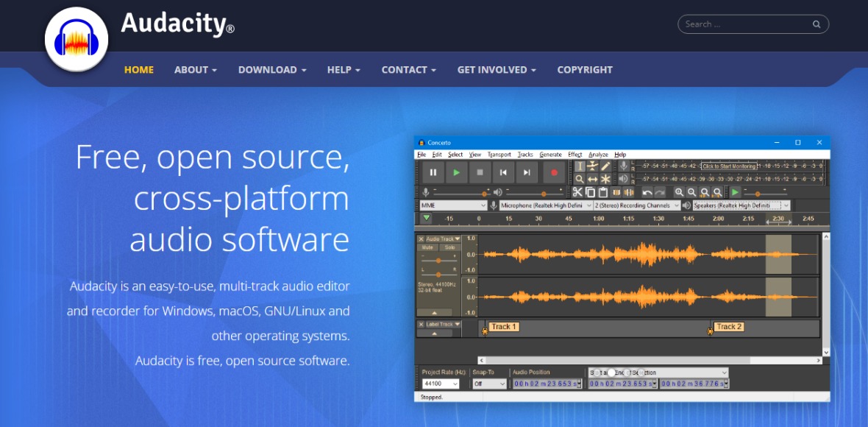The image size is (868, 427).
Task: Open the Transport menu
Action: pyautogui.click(x=499, y=155)
